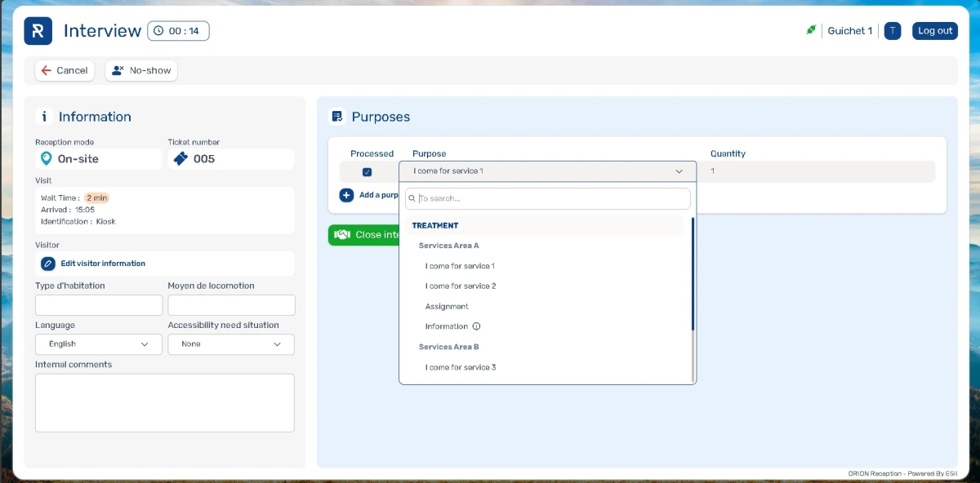Screen dimensions: 980x483
Task: Click the green leaf status icon
Action: click(811, 31)
